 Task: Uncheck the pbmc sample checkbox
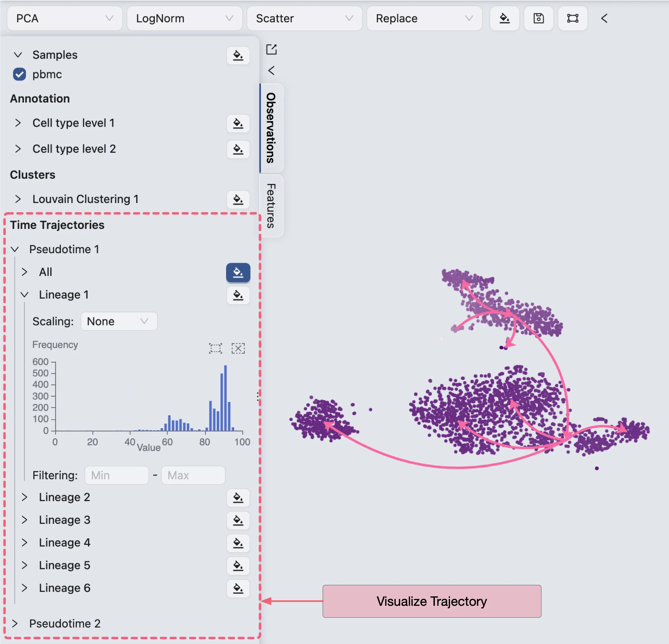click(20, 74)
